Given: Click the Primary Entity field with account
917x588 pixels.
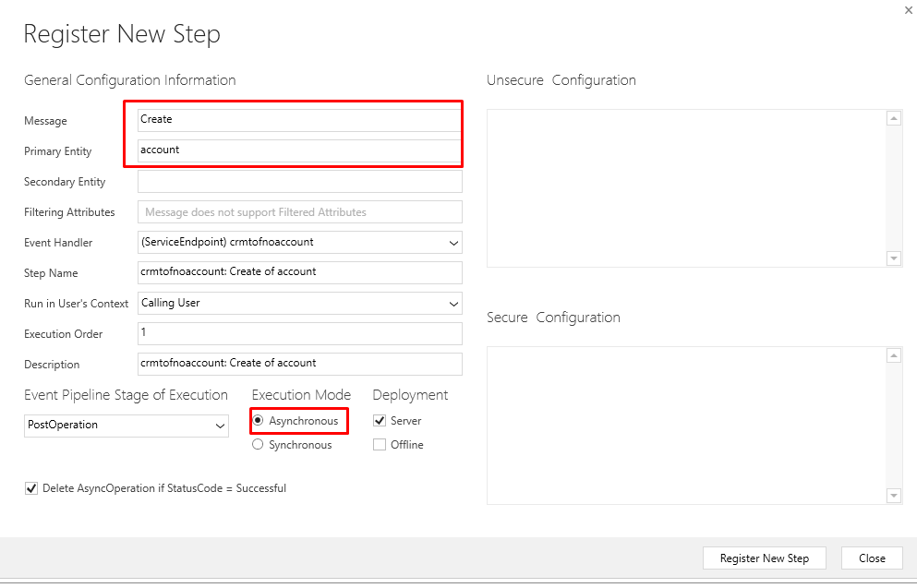Looking at the screenshot, I should 300,150.
